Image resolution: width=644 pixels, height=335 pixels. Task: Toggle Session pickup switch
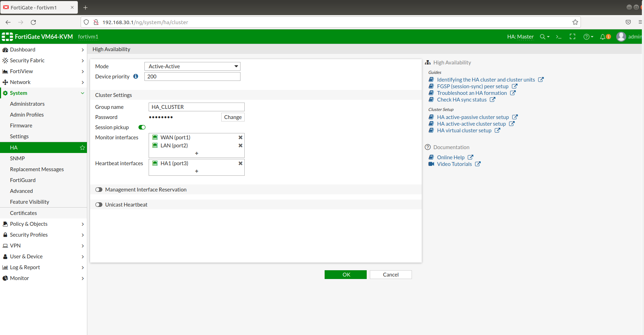point(142,127)
